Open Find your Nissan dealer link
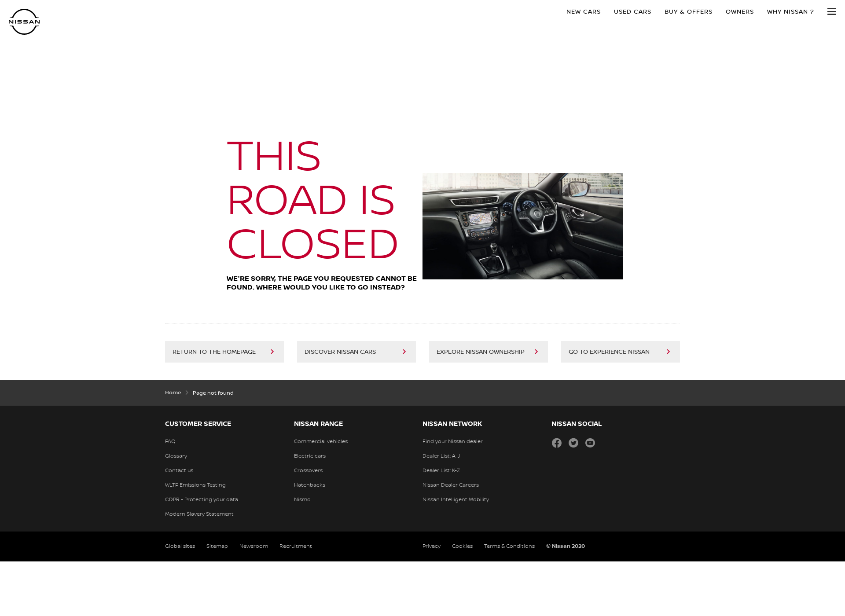 pyautogui.click(x=453, y=441)
